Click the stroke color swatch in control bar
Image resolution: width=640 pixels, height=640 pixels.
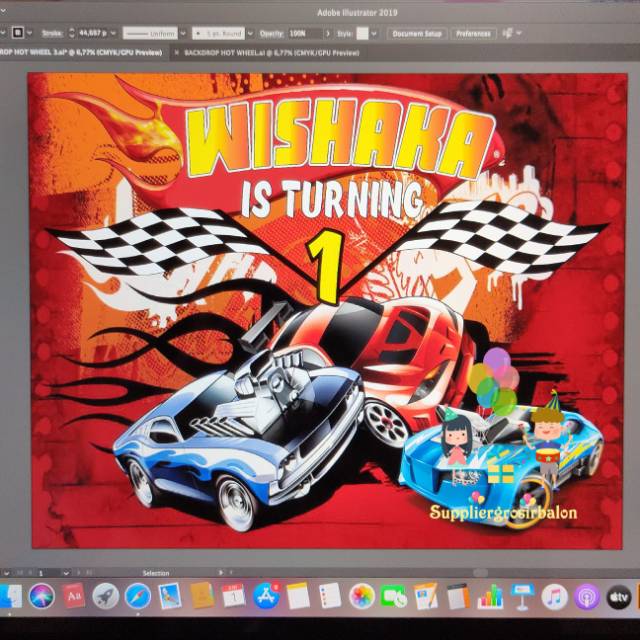tap(18, 33)
